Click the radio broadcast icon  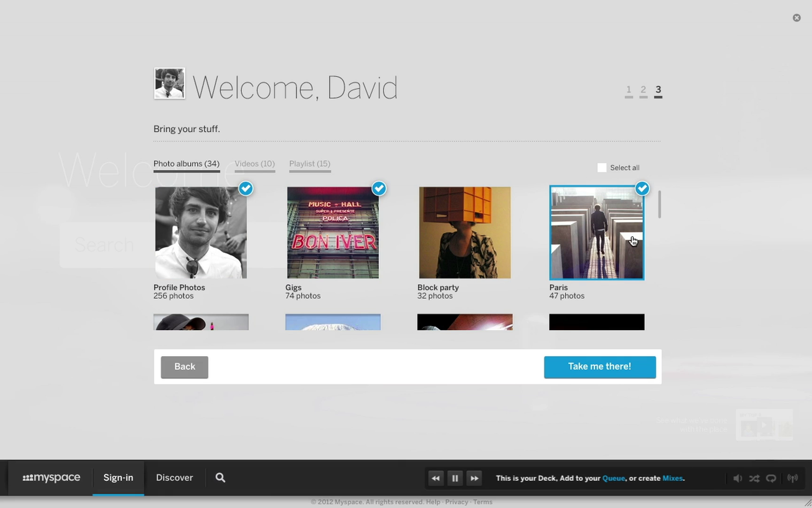792,478
